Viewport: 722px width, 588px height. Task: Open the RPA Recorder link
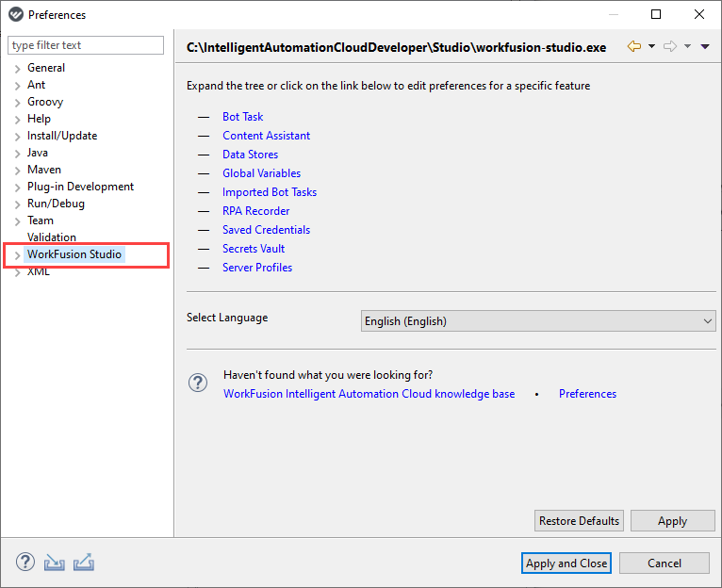[x=256, y=211]
